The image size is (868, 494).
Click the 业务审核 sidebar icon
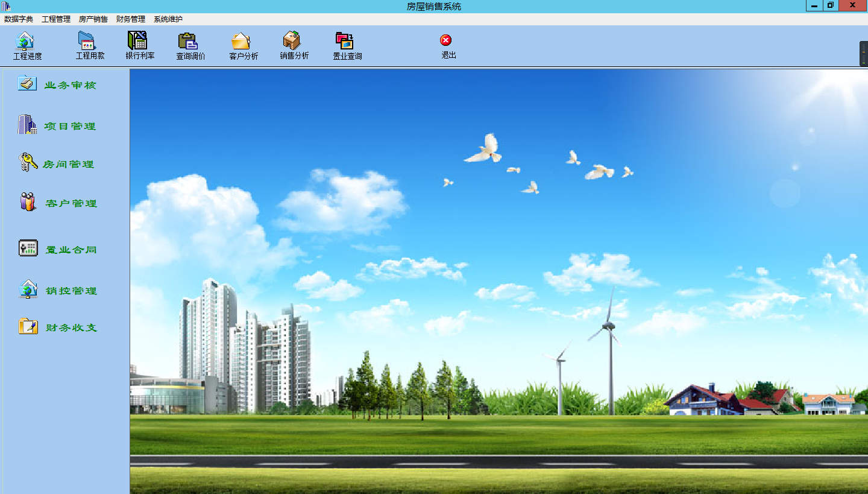point(27,83)
